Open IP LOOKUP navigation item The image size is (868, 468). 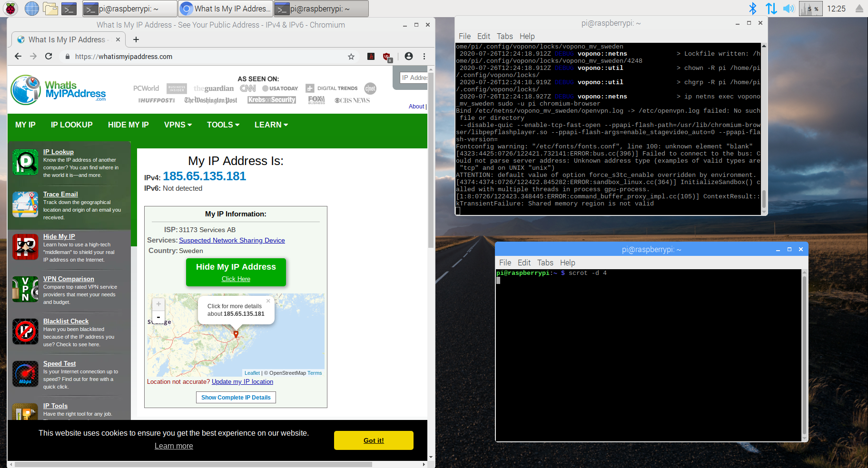[72, 125]
